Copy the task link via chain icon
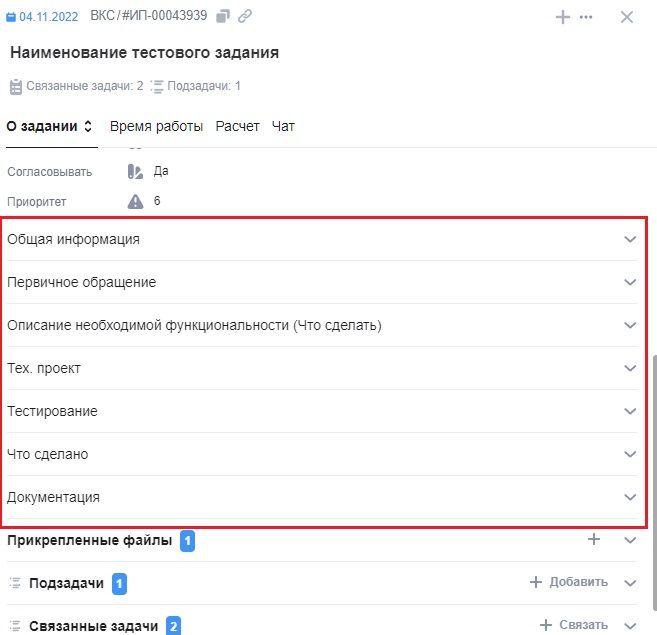Viewport: 657px width, 635px height. (x=245, y=16)
